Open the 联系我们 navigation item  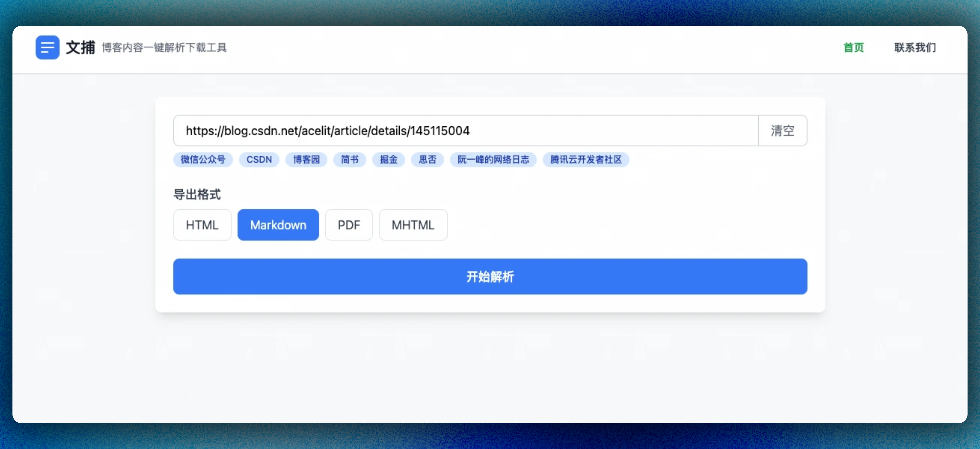915,48
